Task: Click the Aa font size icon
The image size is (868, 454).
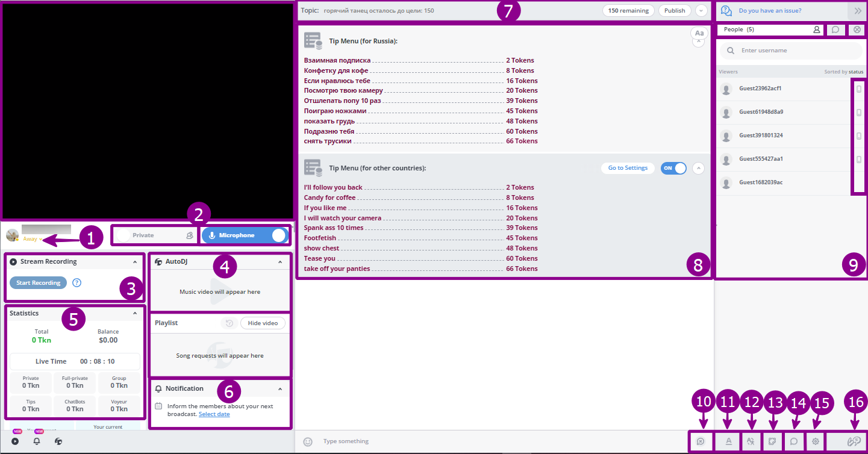Action: (x=699, y=33)
